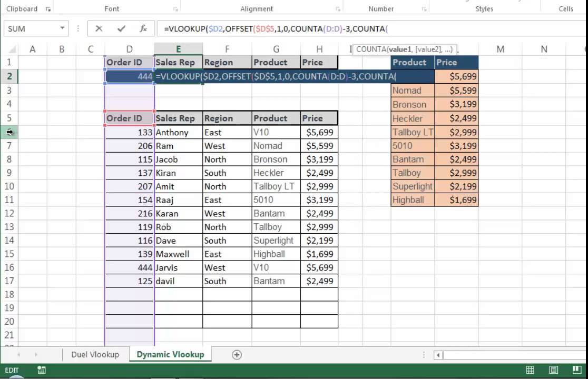Image resolution: width=588 pixels, height=379 pixels.
Task: Click Bronson in main table
Action: pos(276,159)
